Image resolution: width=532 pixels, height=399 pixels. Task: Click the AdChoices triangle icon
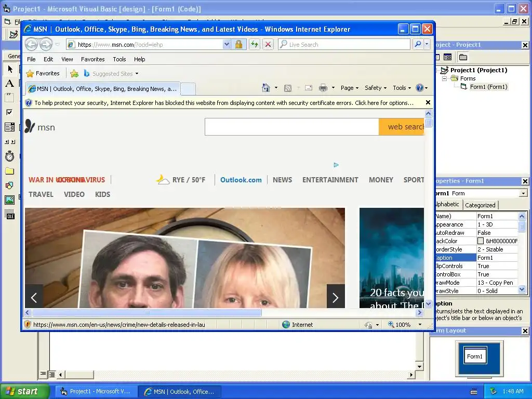click(336, 165)
